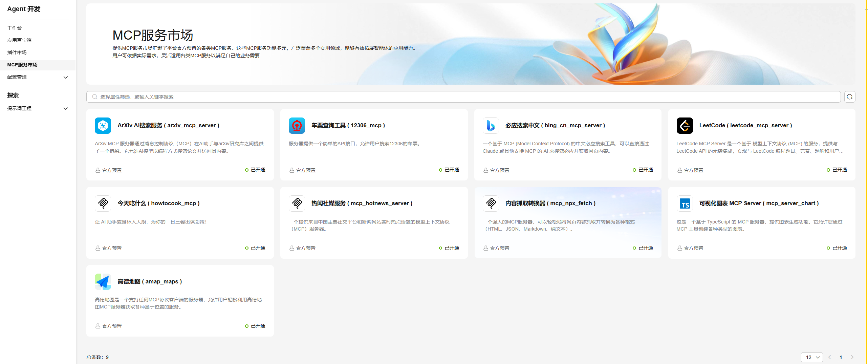868x364 pixels.
Task: Click the refresh icon beside search bar
Action: [x=850, y=97]
